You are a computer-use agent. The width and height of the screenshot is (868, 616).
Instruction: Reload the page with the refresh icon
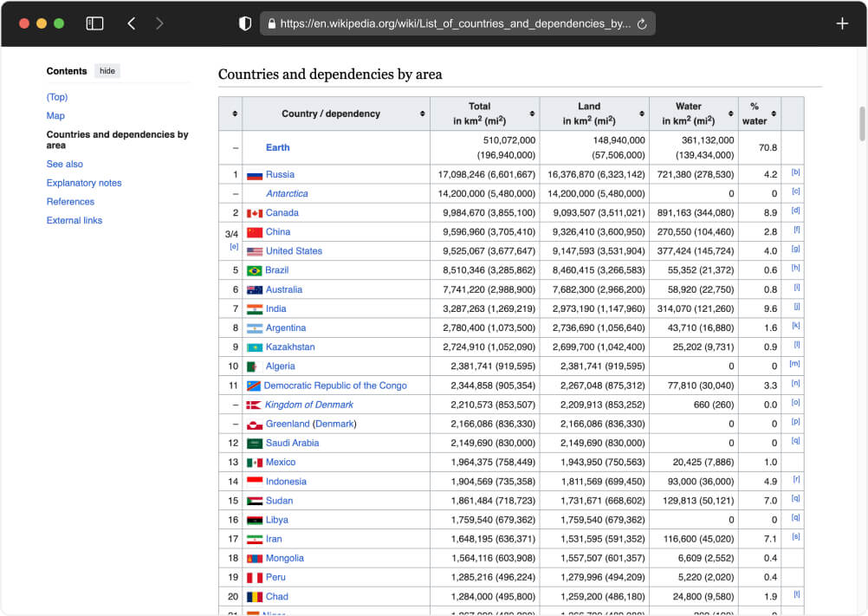pyautogui.click(x=641, y=23)
